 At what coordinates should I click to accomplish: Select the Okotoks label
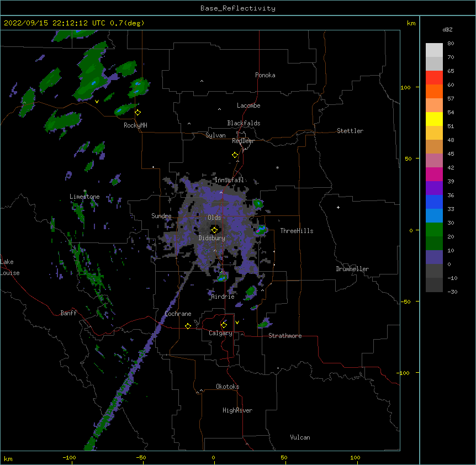click(228, 387)
